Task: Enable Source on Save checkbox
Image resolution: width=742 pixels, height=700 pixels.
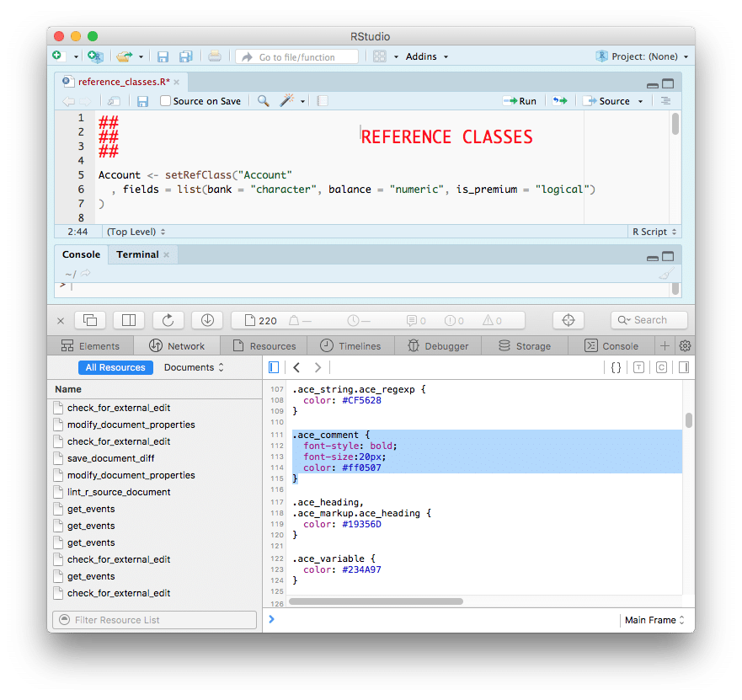Action: (x=165, y=101)
